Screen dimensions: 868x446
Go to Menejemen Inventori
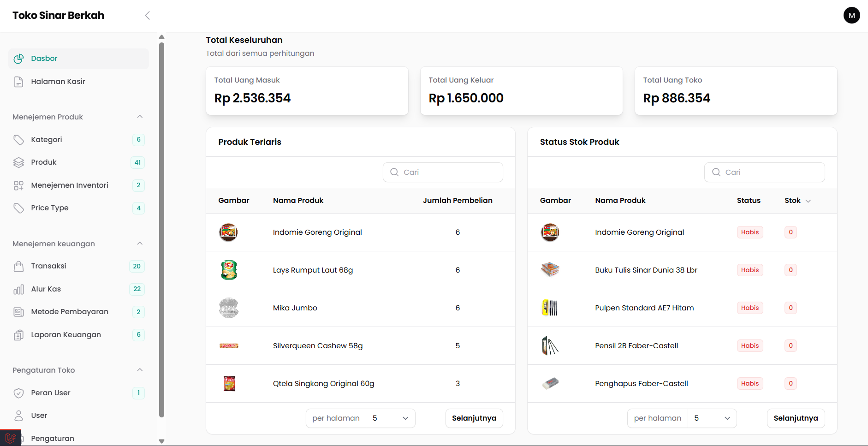coord(78,185)
